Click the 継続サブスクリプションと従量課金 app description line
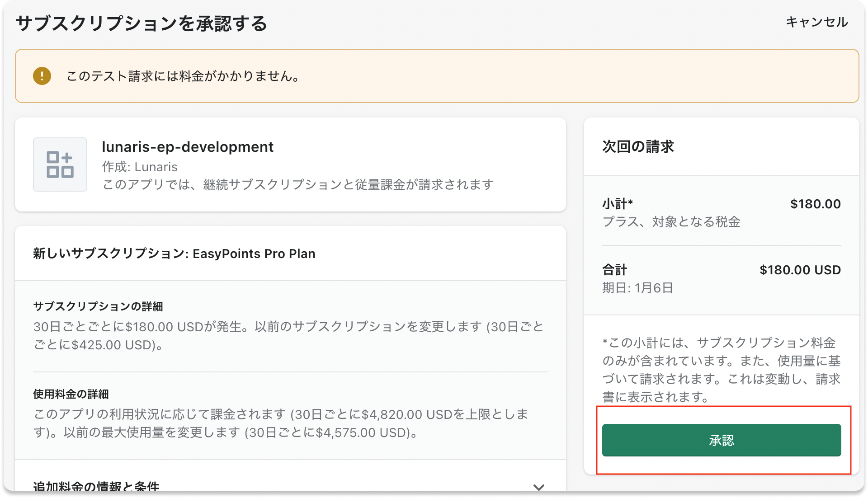The height and width of the screenshot is (498, 868). (x=298, y=185)
